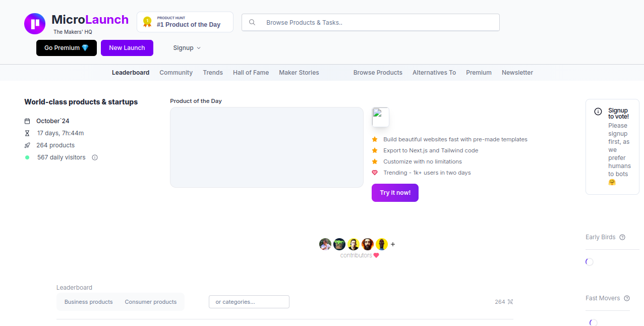Click the help icon next to Fast Movers
The height and width of the screenshot is (326, 644).
pyautogui.click(x=627, y=298)
